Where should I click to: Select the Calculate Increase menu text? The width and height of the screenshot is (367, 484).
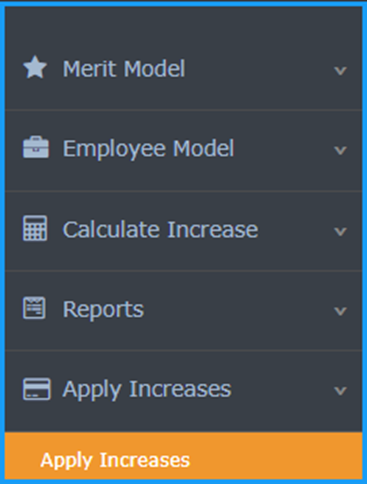pos(161,230)
